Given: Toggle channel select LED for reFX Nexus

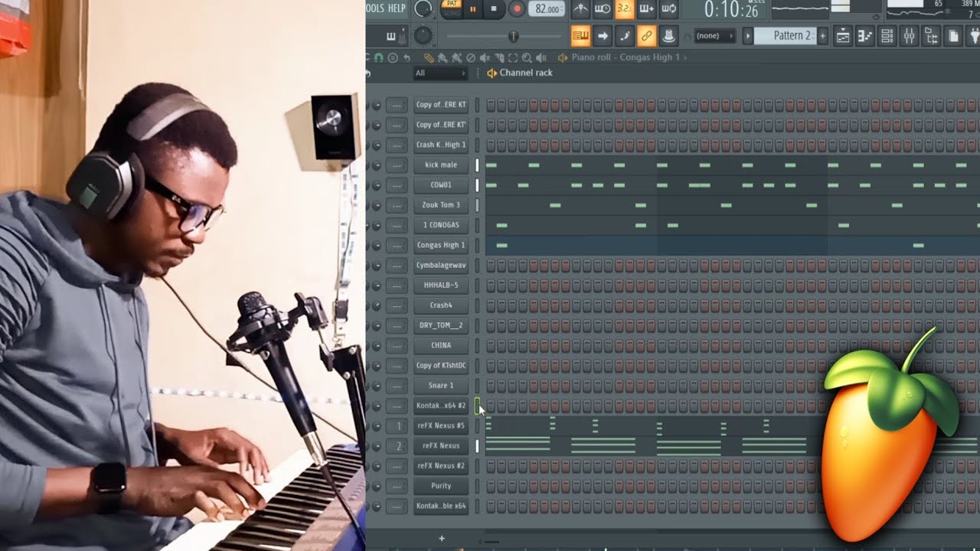Looking at the screenshot, I should pos(477,445).
